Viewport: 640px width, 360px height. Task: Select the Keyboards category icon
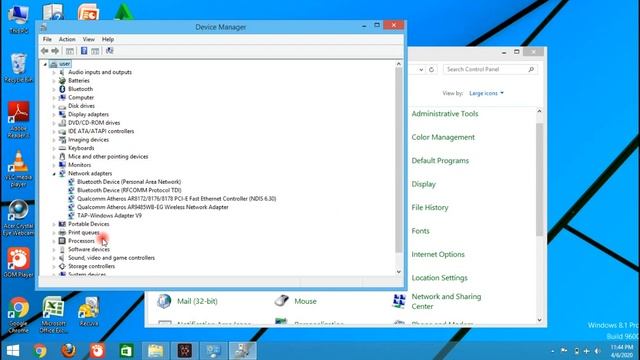tap(62, 148)
